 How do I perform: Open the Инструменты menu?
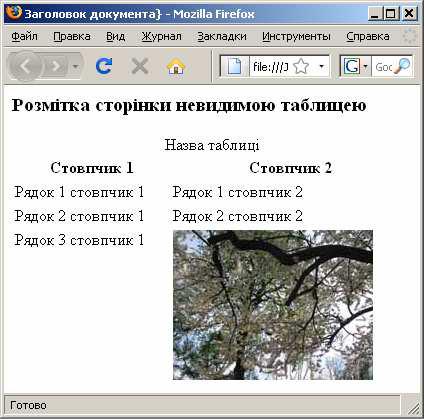tap(296, 36)
